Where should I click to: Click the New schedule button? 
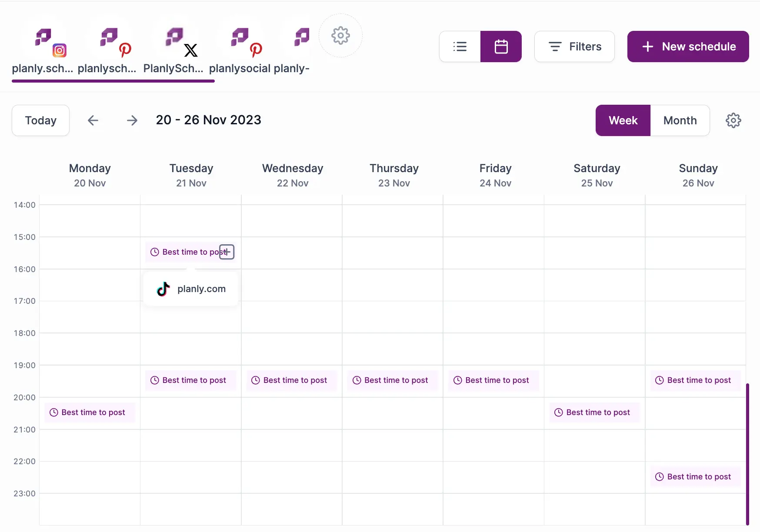point(688,47)
